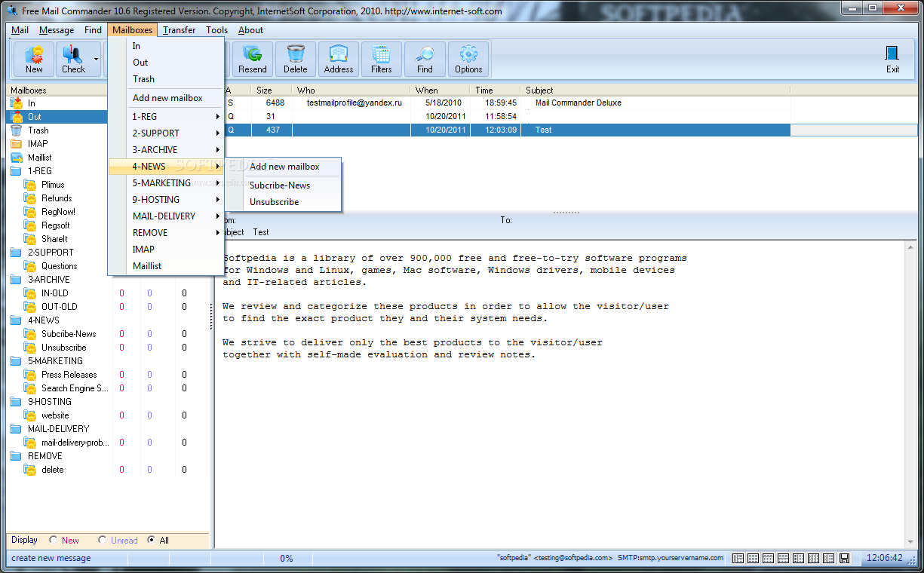Select the IMAP folder in the sidebar tree

pyautogui.click(x=38, y=144)
